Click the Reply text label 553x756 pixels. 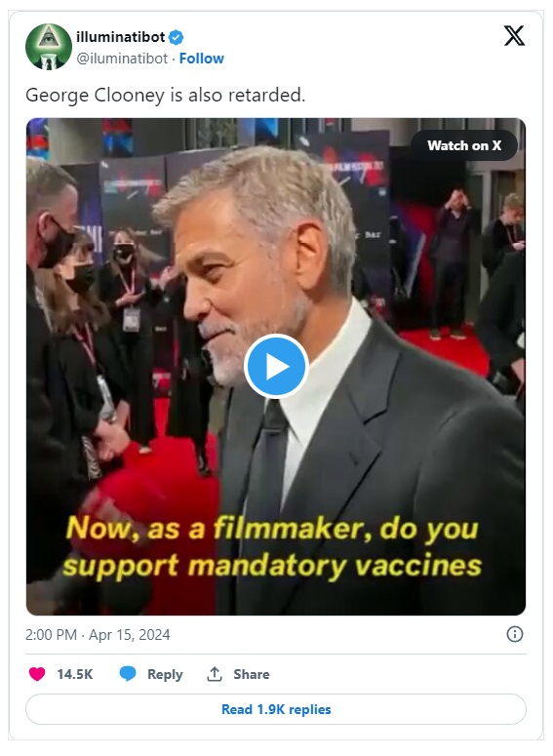pos(165,674)
